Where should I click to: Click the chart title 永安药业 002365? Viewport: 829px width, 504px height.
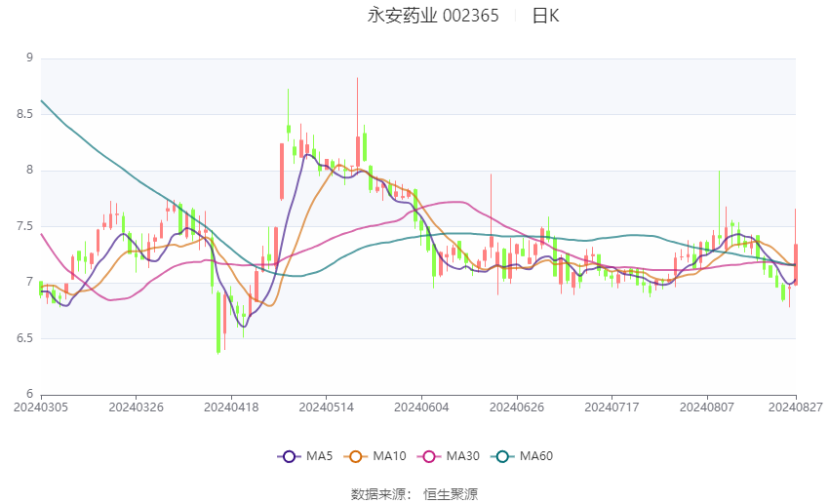(x=433, y=16)
